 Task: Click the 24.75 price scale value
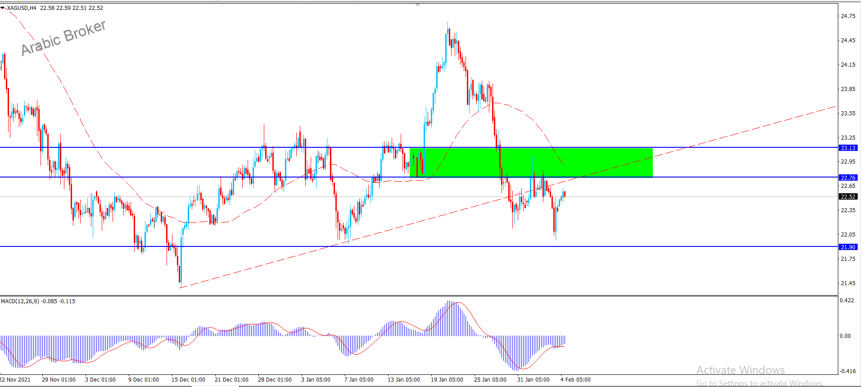tap(848, 16)
